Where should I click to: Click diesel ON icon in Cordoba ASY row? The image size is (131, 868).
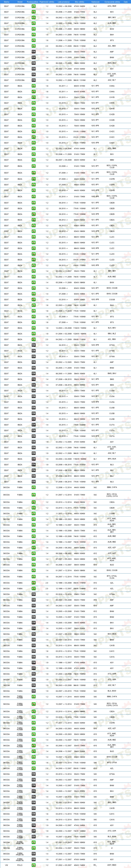coord(34,69)
